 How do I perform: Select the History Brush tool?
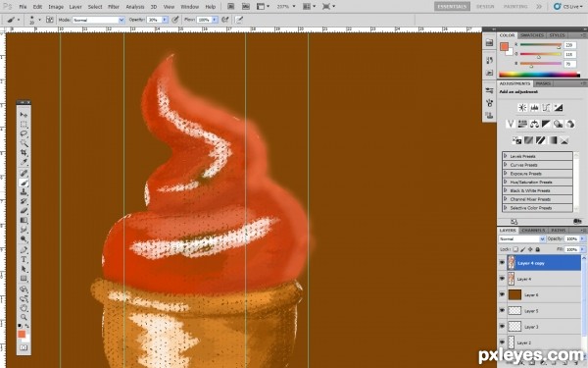pos(24,201)
